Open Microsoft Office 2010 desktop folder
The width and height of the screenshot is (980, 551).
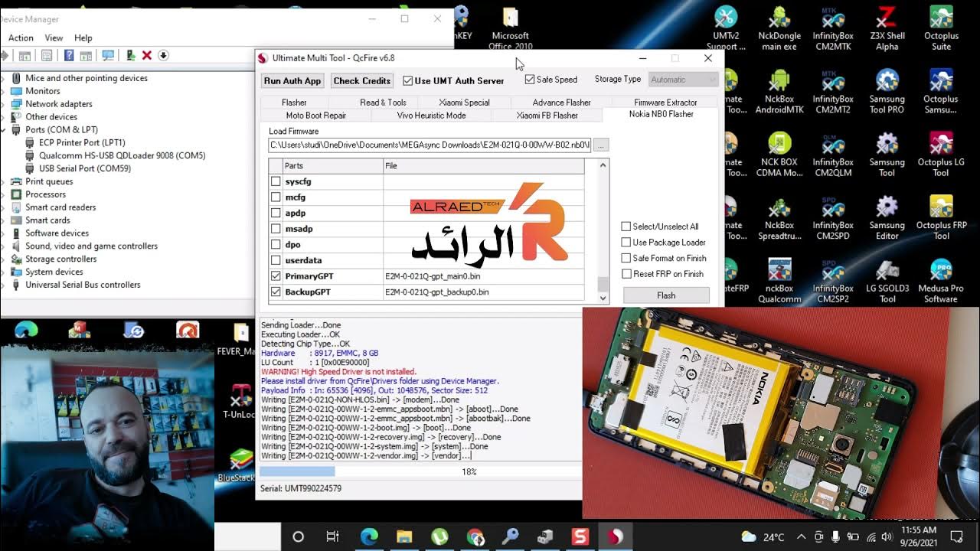[511, 28]
